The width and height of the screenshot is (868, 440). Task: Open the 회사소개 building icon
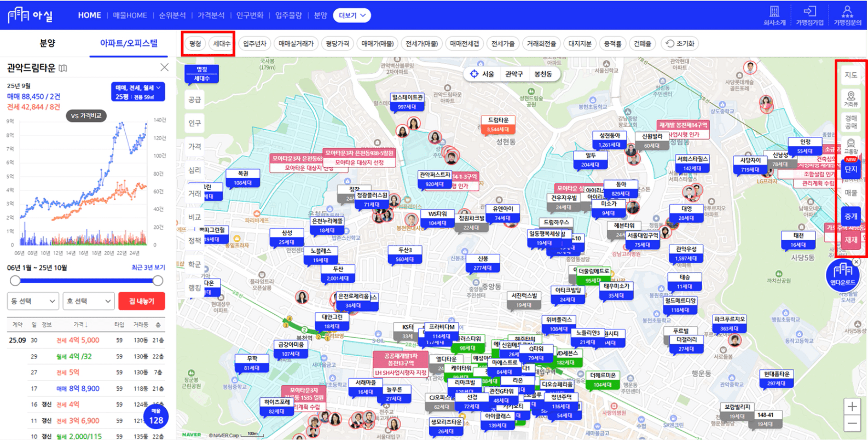774,11
